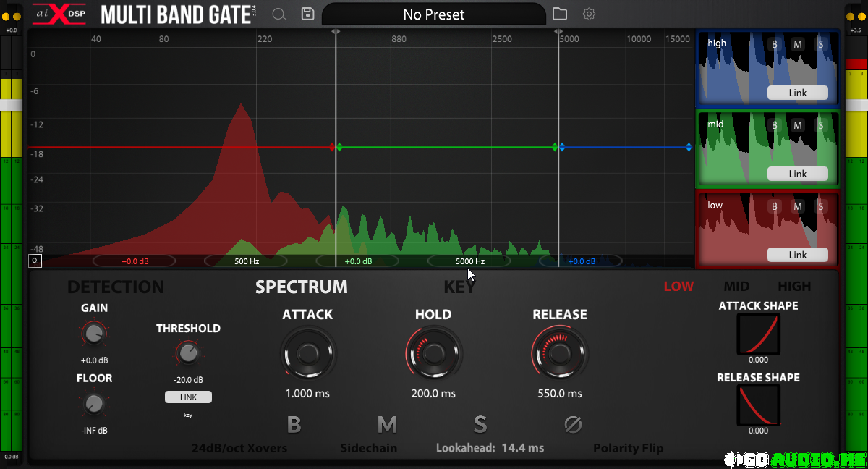The height and width of the screenshot is (469, 868).
Task: Click the 1.000 ms attack value
Action: coord(307,394)
